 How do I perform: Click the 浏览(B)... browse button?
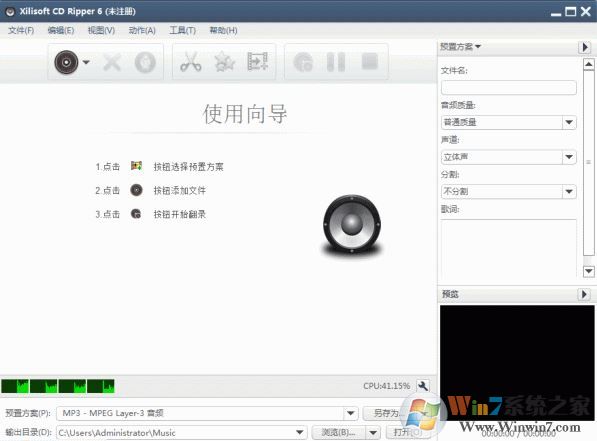[x=338, y=433]
